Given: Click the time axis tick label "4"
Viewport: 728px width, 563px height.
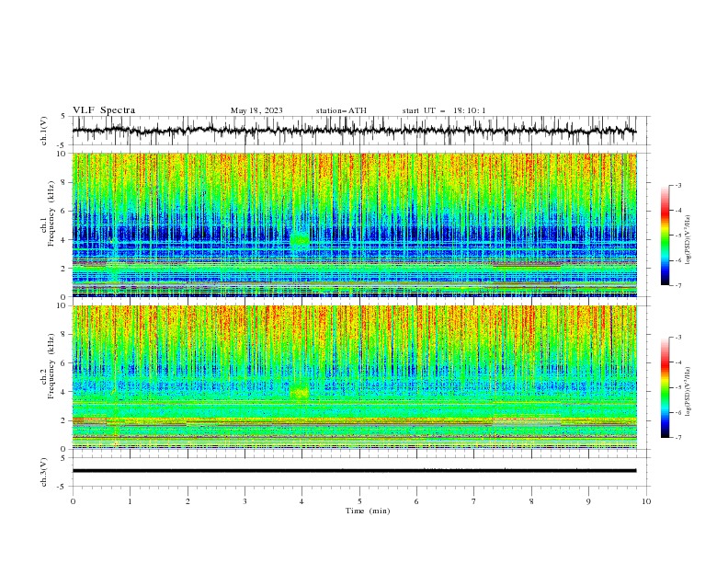Looking at the screenshot, I should pos(302,501).
